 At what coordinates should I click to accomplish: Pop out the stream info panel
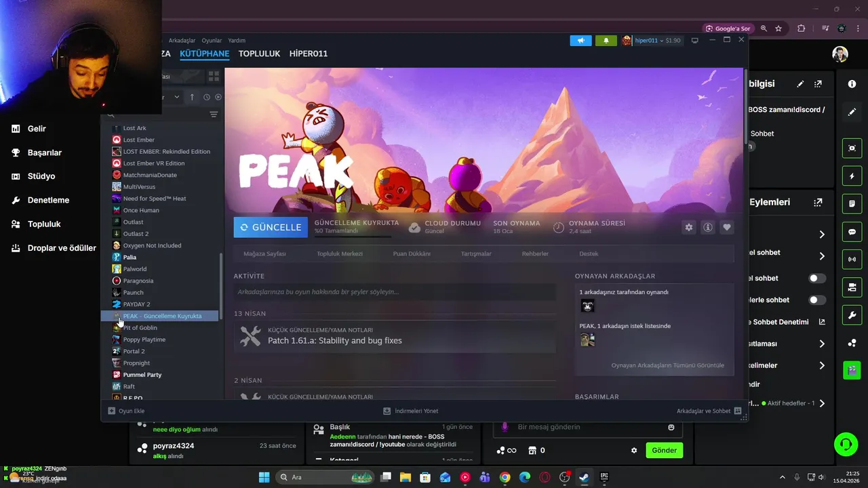tap(818, 84)
